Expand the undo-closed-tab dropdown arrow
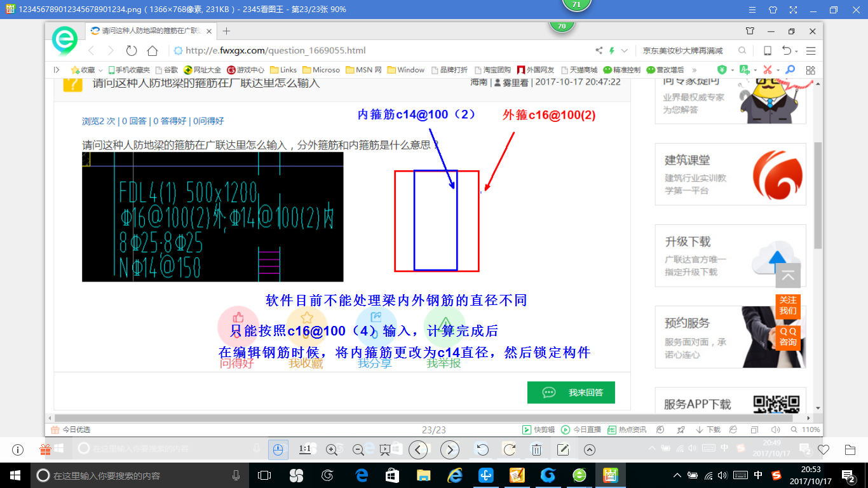868x488 pixels. pos(797,50)
